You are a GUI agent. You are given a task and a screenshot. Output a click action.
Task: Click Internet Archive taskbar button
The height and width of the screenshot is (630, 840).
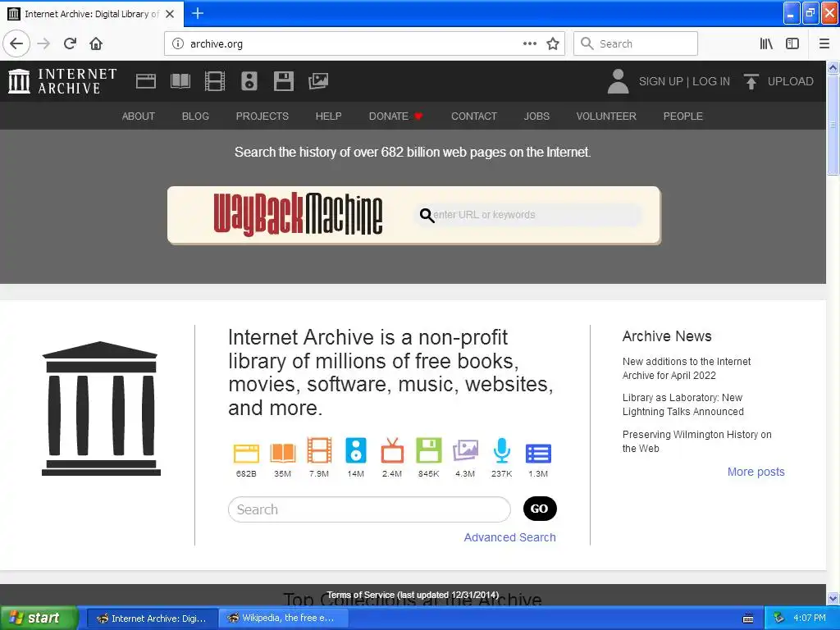[x=153, y=619]
